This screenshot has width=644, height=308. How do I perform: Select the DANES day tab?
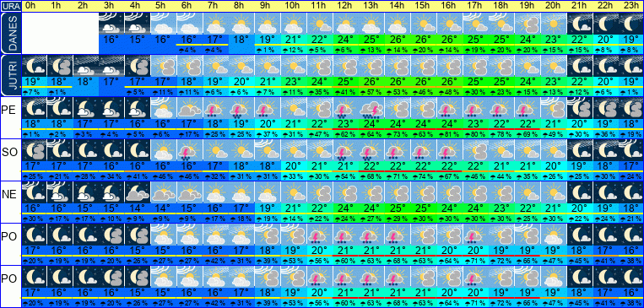coord(10,33)
